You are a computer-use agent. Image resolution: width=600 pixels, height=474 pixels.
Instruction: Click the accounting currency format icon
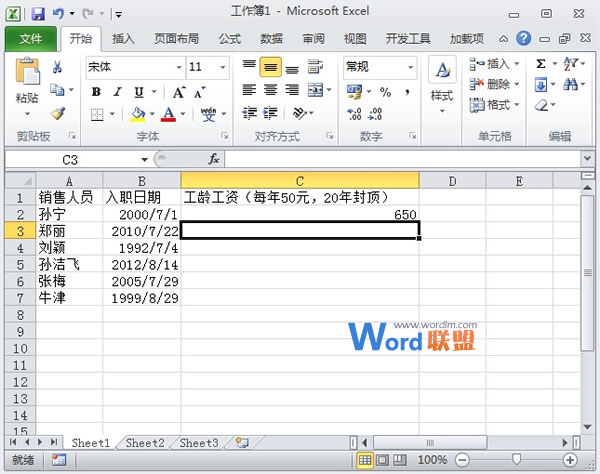[354, 92]
